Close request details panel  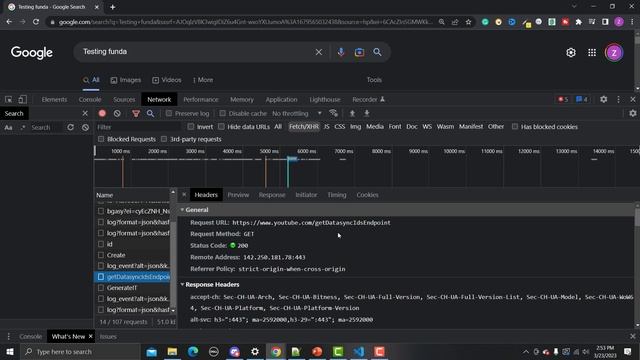184,195
